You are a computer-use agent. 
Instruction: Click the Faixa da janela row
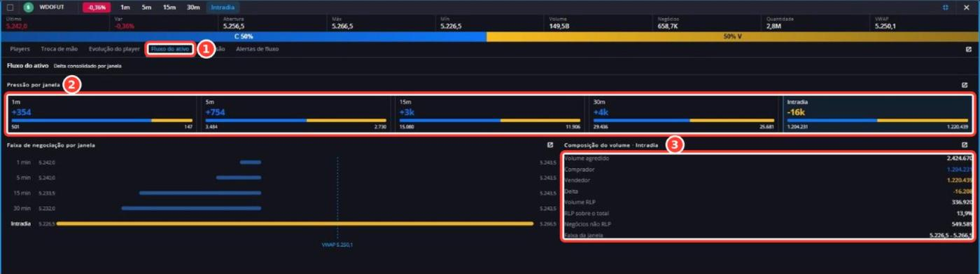pyautogui.click(x=769, y=235)
